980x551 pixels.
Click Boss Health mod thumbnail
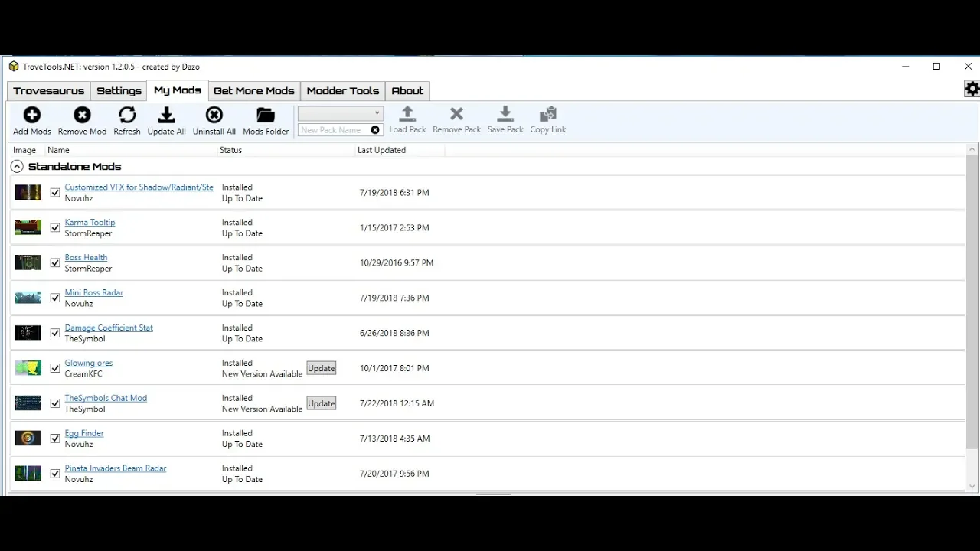[28, 262]
